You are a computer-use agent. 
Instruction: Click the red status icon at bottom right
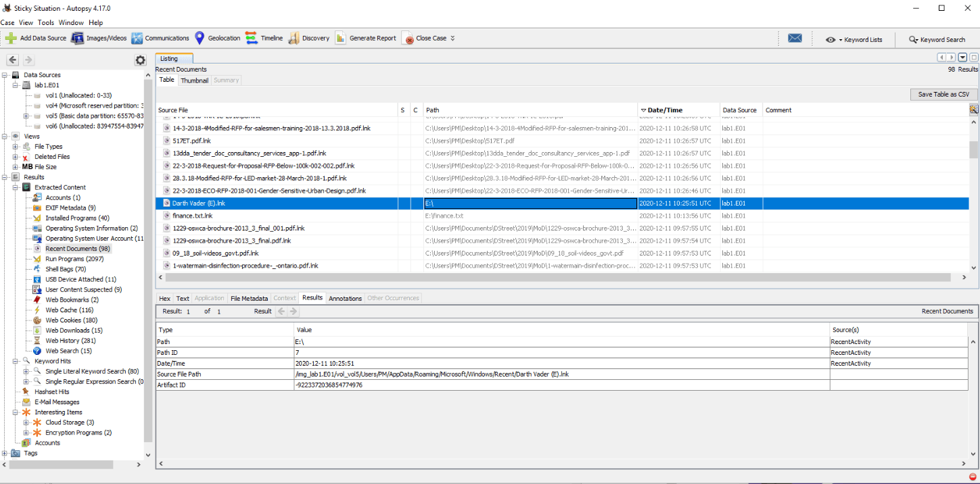coord(972,477)
